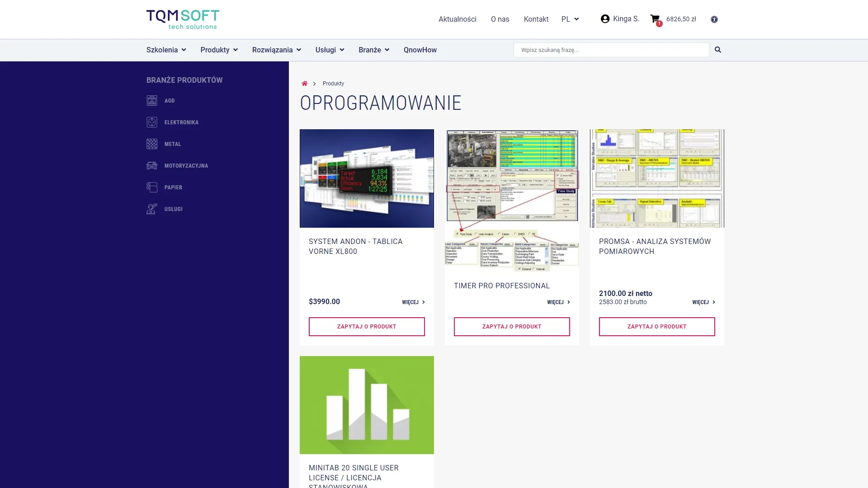
Task: Click the BRANŻE PRODUKTÓW sidebar heading
Action: click(184, 80)
